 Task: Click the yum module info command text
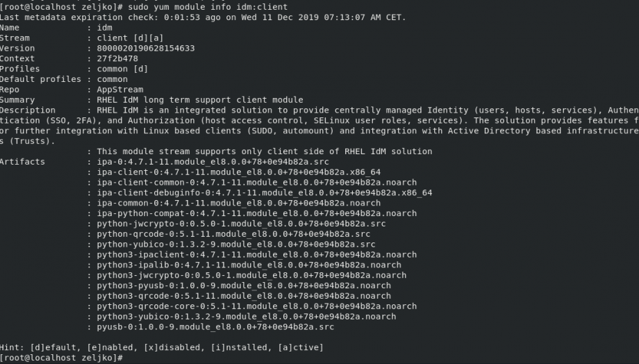tap(208, 7)
